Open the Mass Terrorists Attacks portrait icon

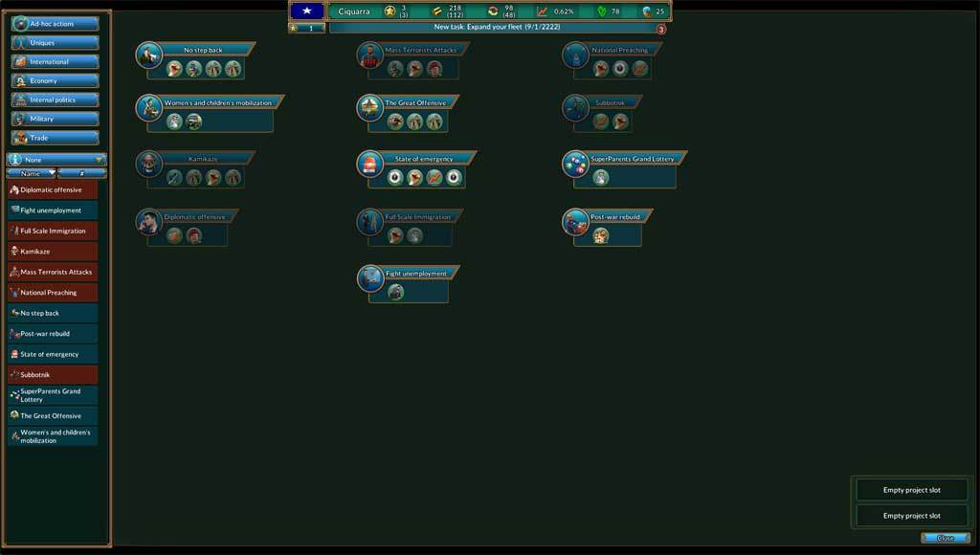click(x=370, y=55)
